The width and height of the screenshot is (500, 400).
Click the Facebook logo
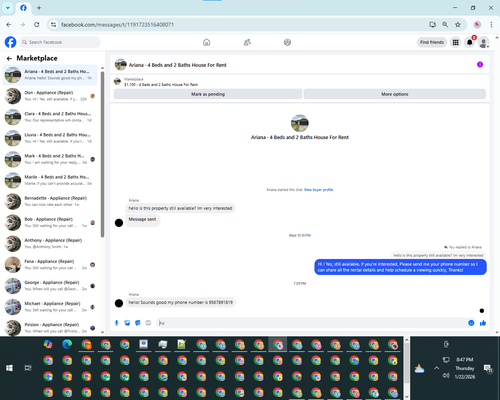coord(10,42)
